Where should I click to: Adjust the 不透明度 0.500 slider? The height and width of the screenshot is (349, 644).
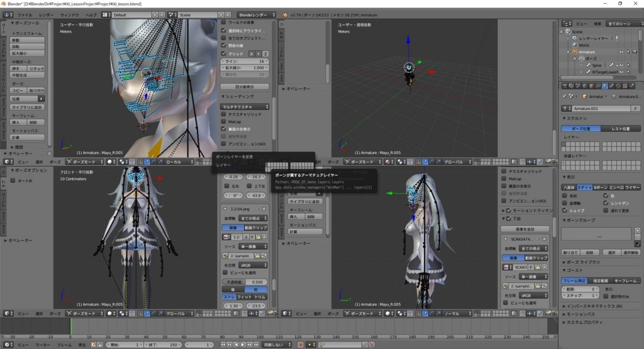pyautogui.click(x=245, y=282)
